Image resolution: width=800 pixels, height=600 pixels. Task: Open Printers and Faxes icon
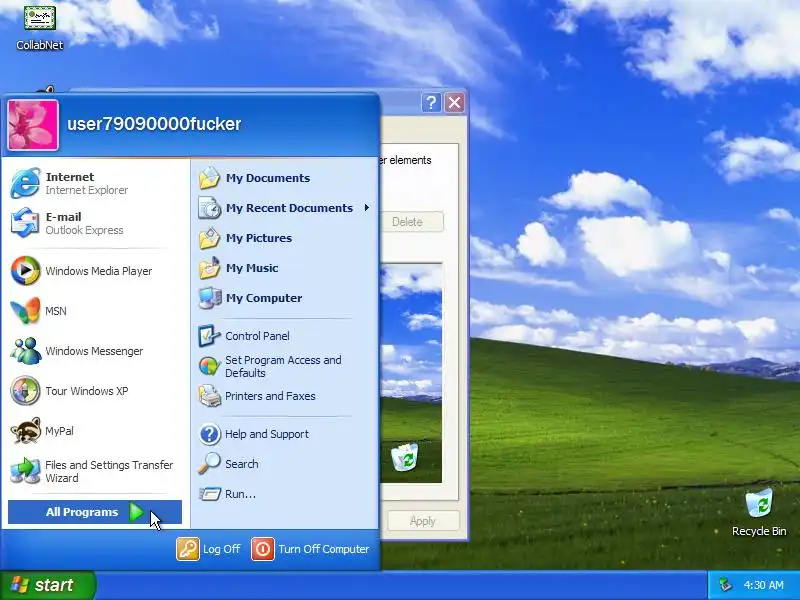click(209, 396)
